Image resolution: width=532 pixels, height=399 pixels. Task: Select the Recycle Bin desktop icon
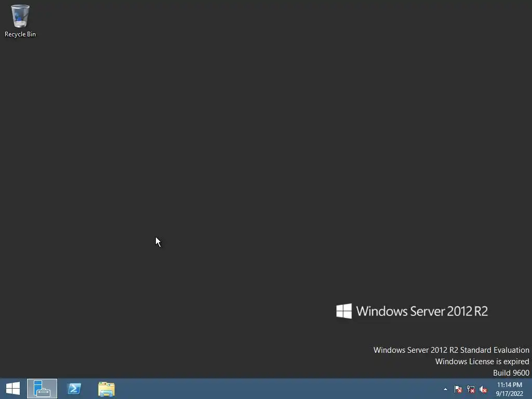(x=20, y=21)
